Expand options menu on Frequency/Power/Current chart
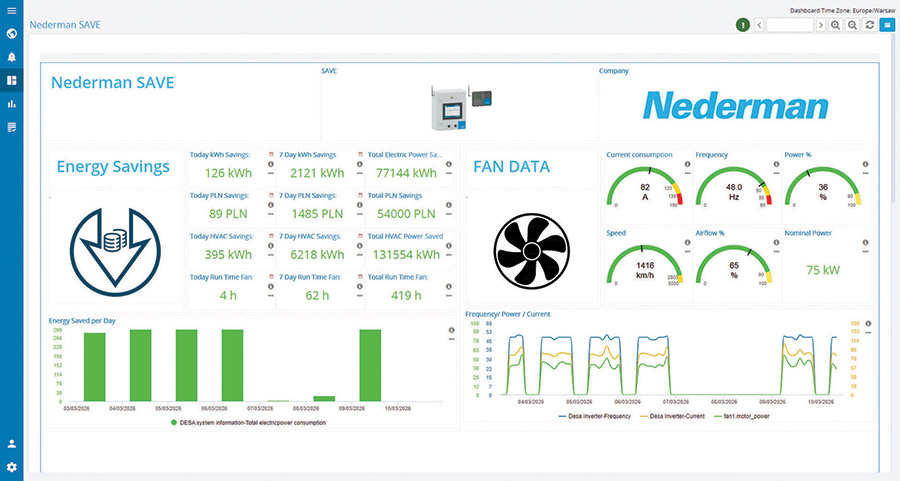 [868, 332]
